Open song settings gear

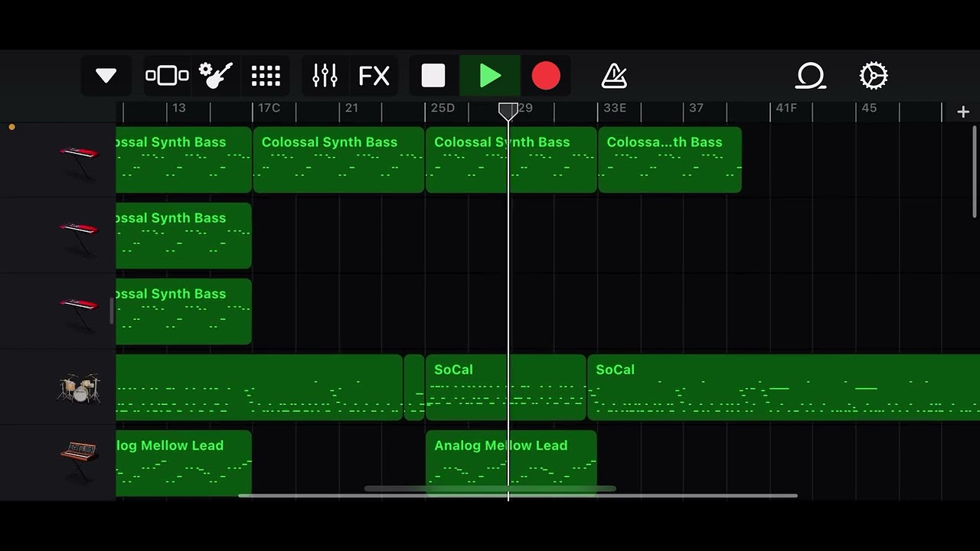coord(874,76)
